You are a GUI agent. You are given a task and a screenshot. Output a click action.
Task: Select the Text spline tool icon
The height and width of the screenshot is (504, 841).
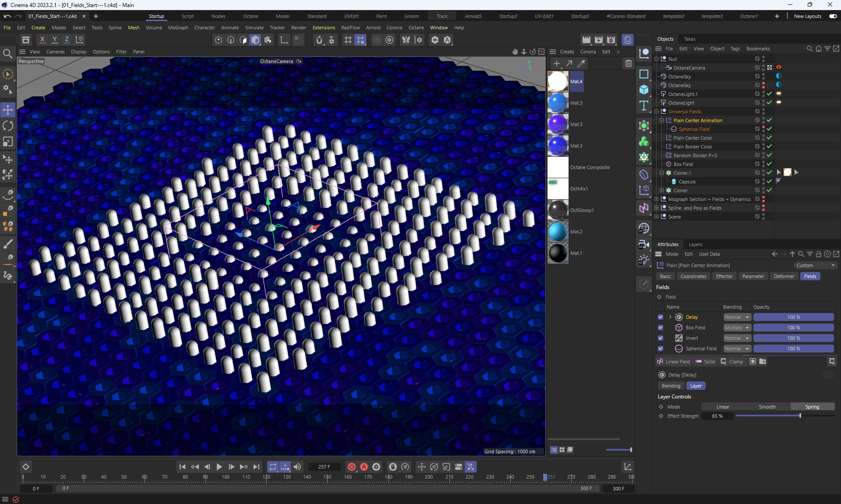pos(643,106)
